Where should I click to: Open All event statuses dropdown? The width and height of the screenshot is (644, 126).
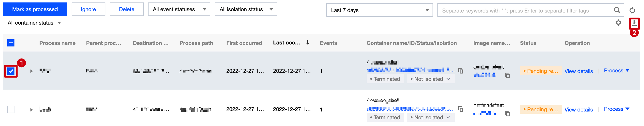179,9
